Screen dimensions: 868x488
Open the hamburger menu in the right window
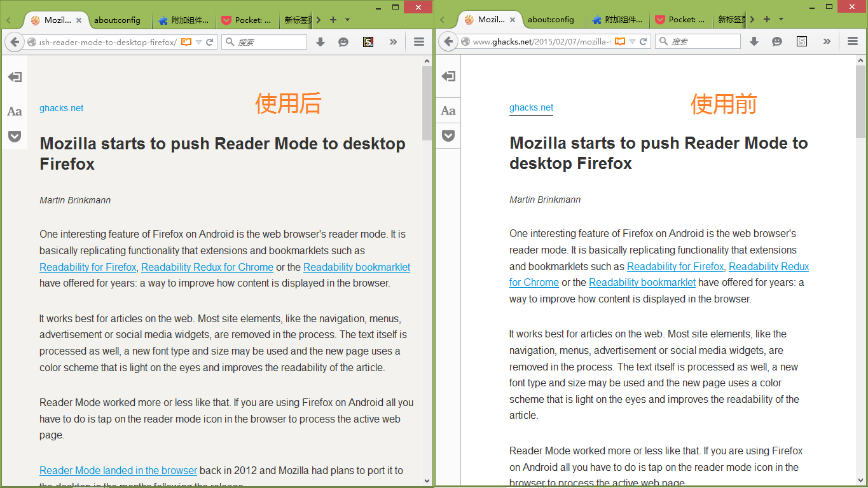click(x=853, y=42)
